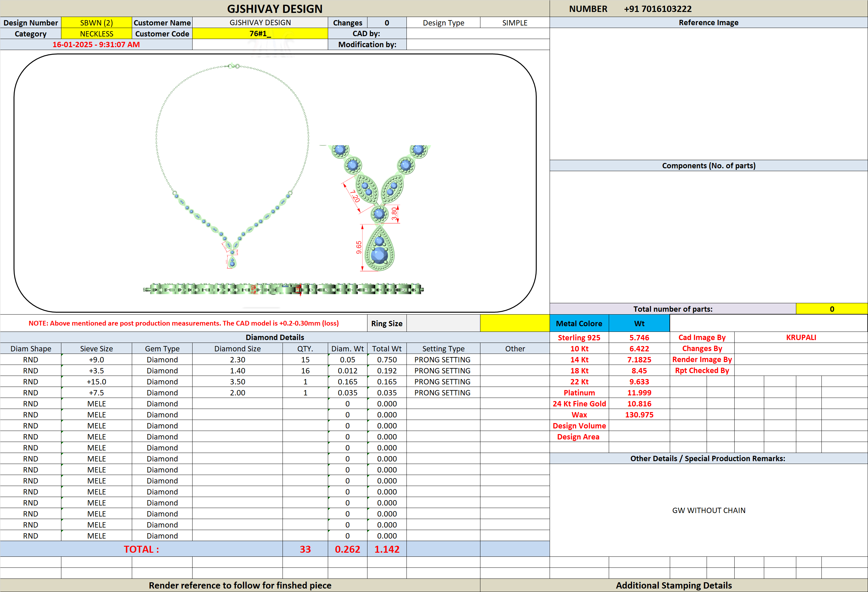868x592 pixels.
Task: Click Wax weight 130.975
Action: [x=639, y=415]
